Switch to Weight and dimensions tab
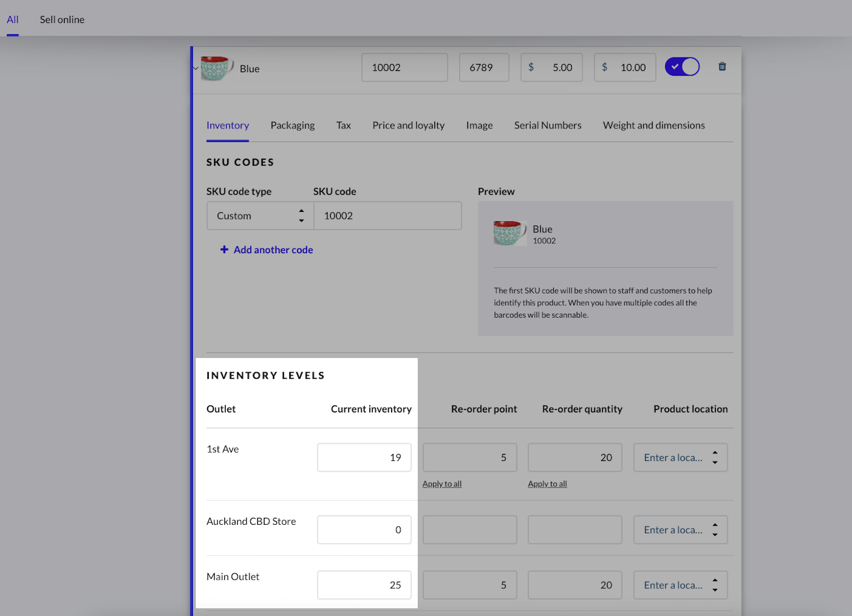This screenshot has width=852, height=616. point(653,125)
